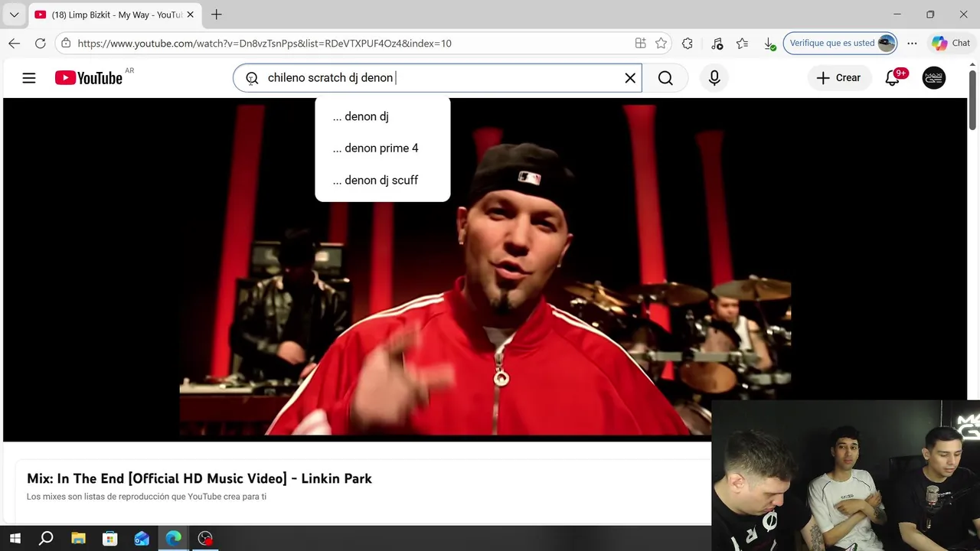This screenshot has width=980, height=551.
Task: Reload the page
Action: click(41, 43)
